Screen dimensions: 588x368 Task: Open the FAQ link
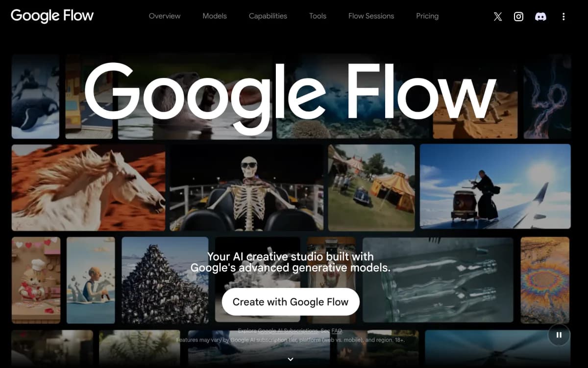[x=337, y=331]
